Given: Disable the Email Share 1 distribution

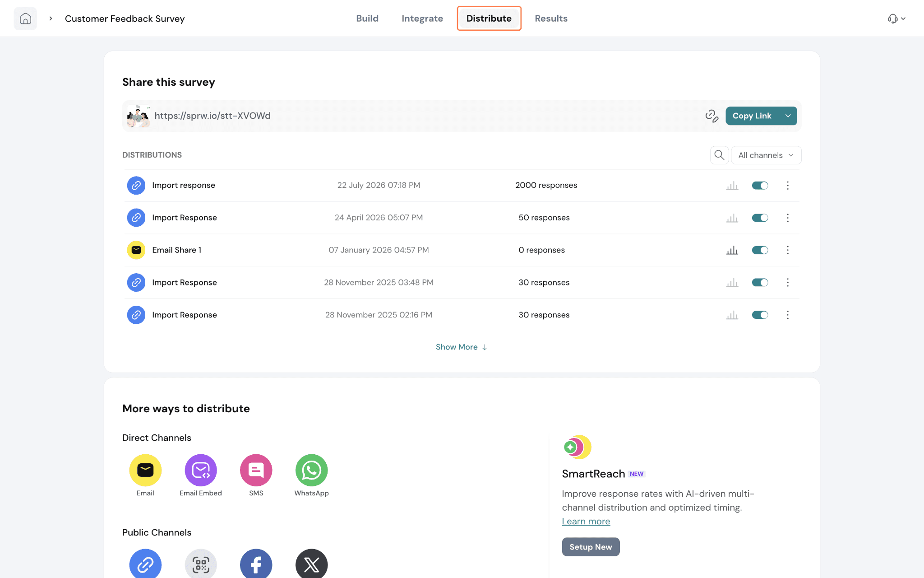Looking at the screenshot, I should pyautogui.click(x=760, y=250).
